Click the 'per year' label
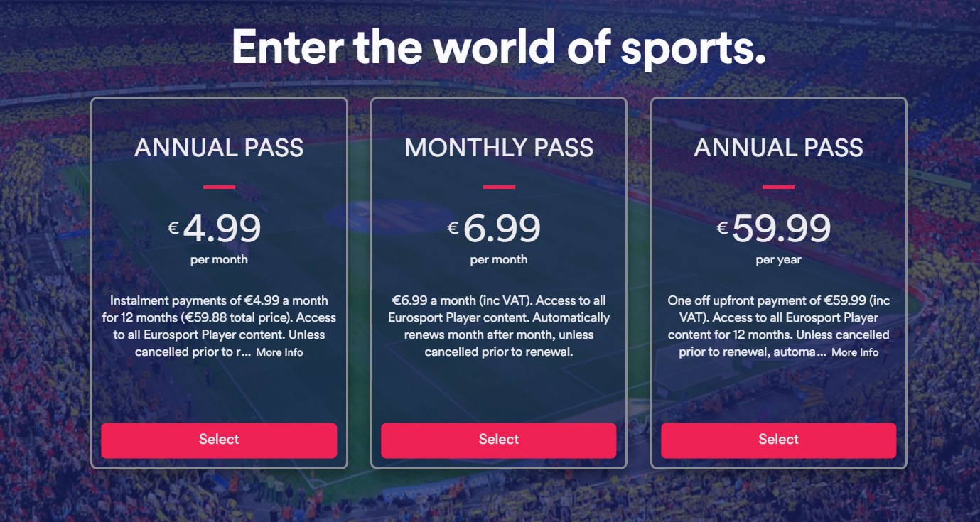The image size is (980, 522). pos(779,260)
